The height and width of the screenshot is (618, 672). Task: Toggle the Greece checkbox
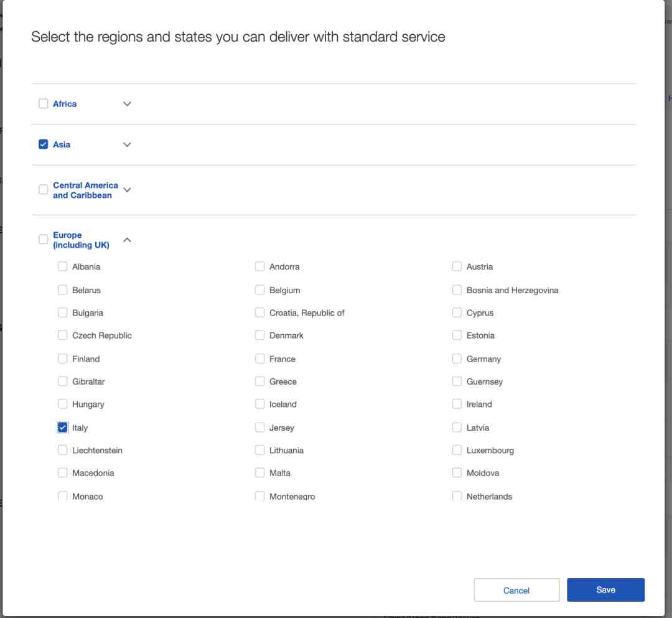pyautogui.click(x=259, y=382)
